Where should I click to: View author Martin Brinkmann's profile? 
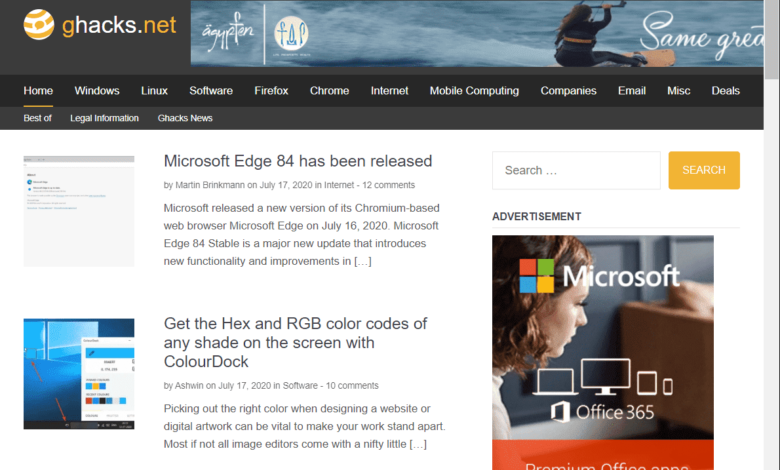tap(210, 185)
